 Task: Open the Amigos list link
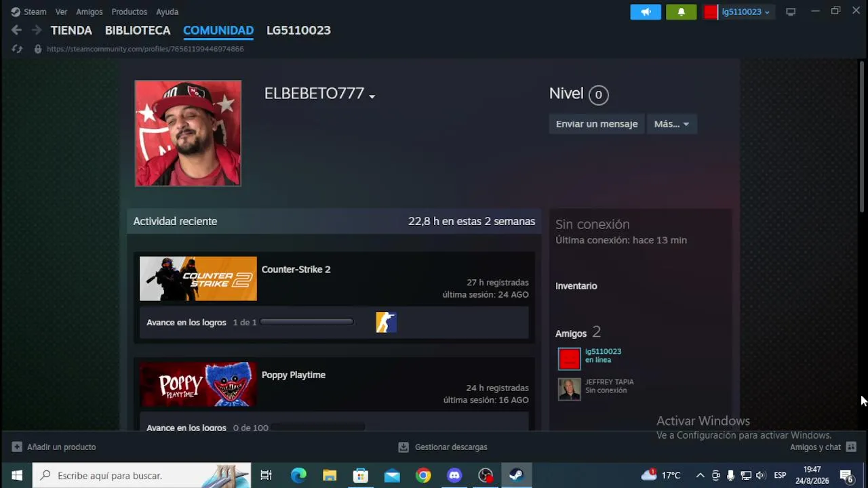point(571,333)
